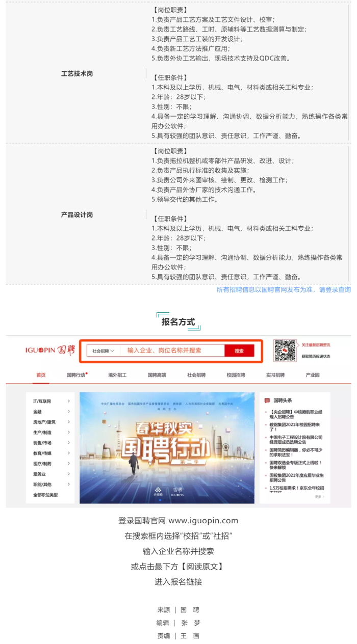This screenshot has width=357, height=644.
Task: Switch to the 首页 tab
Action: [41, 375]
